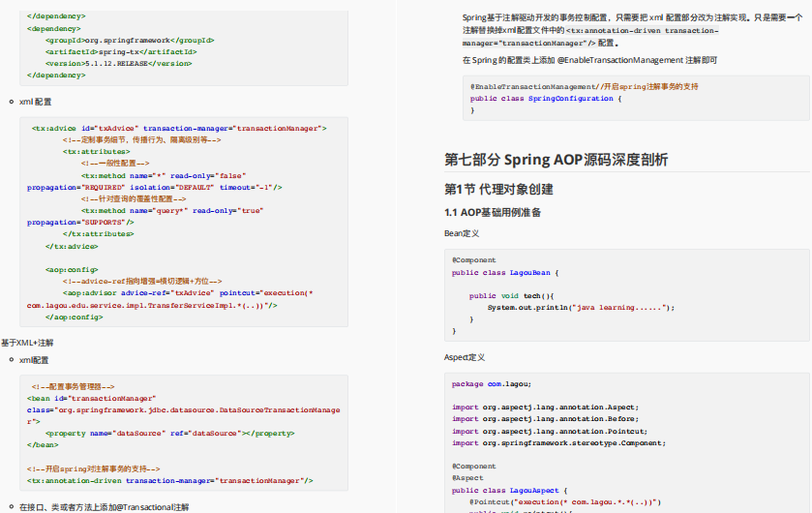Click the bullet '在接口、类或者方法上添加@Transactional注解'

[x=105, y=507]
